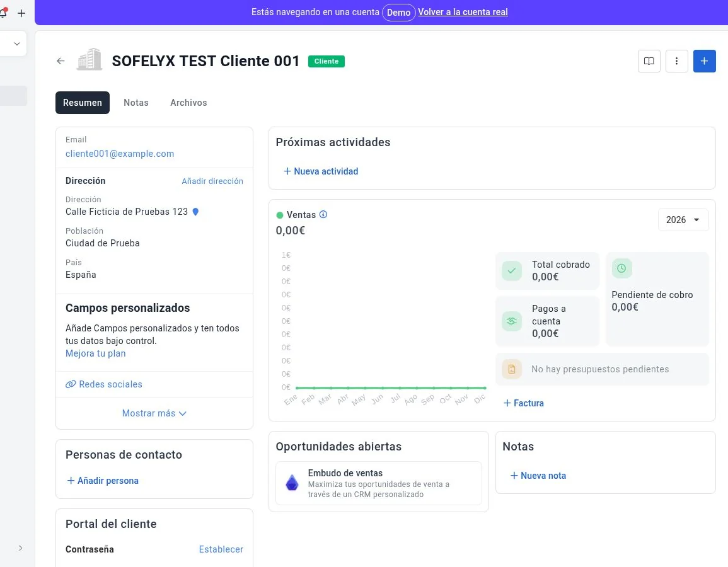Viewport: 728px width, 567px height.
Task: Open the Embudo de ventas card
Action: click(x=379, y=483)
